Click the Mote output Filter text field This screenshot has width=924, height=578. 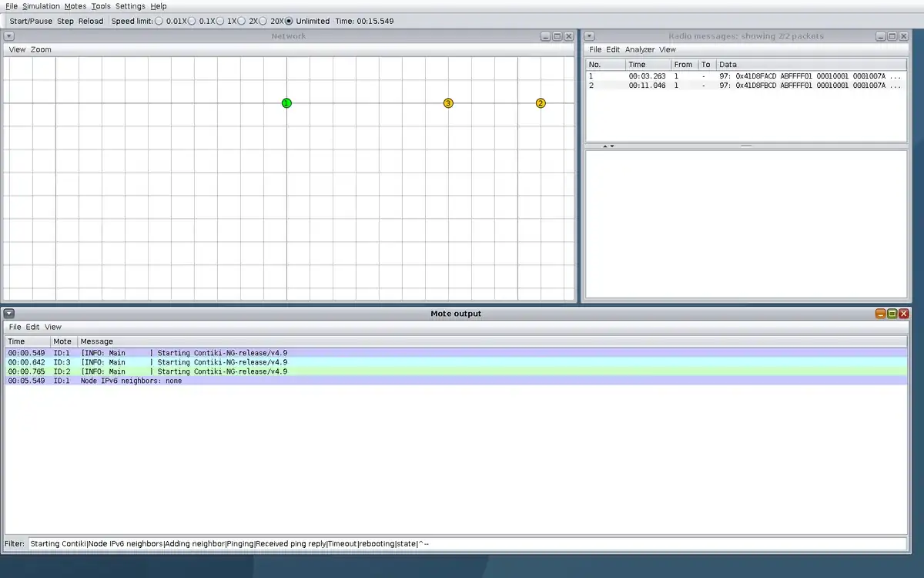click(467, 543)
